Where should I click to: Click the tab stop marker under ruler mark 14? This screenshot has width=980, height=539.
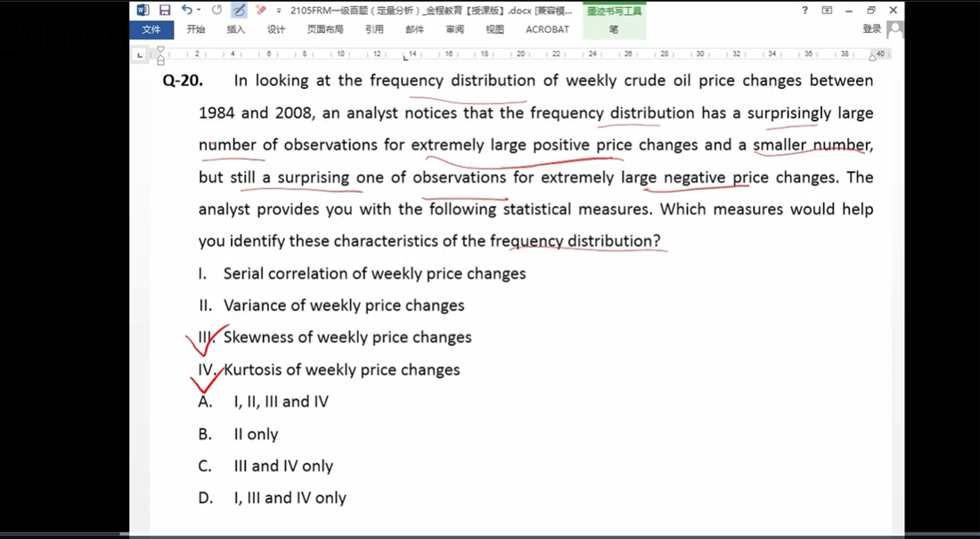pyautogui.click(x=405, y=60)
